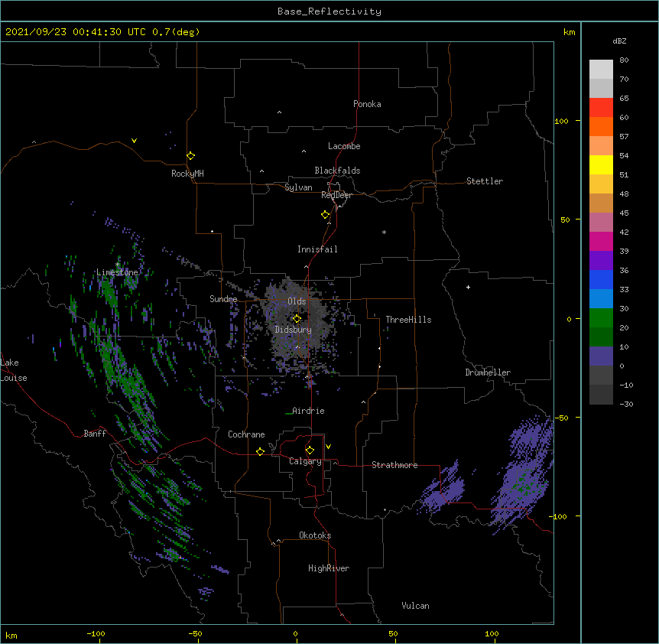Click the Blackfalds city label
This screenshot has width=659, height=644.
point(337,171)
